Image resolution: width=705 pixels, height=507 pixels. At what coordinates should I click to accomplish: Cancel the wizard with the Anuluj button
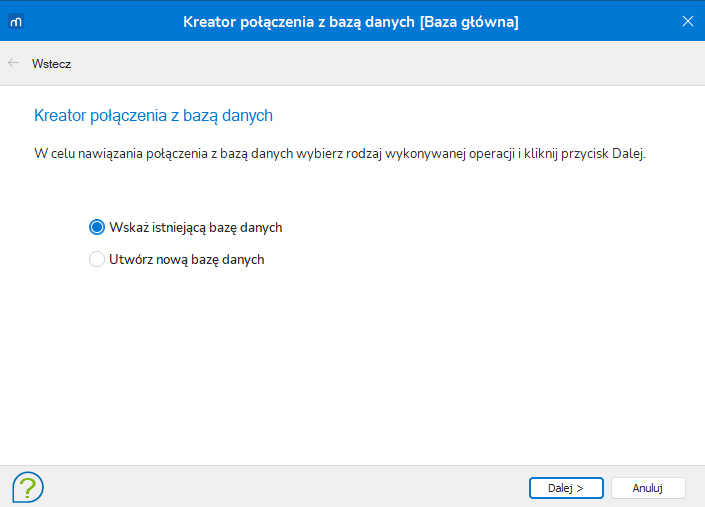point(648,488)
